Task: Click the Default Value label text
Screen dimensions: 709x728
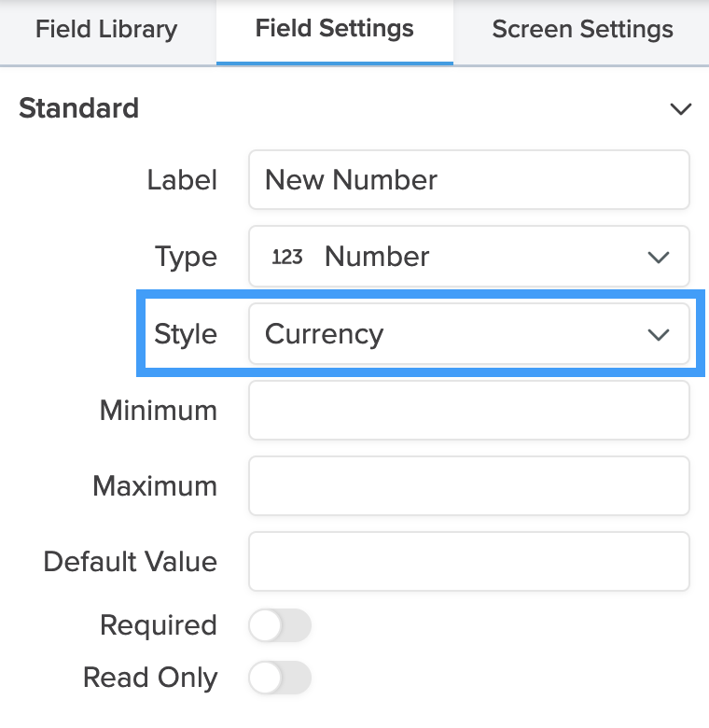Action: click(x=131, y=562)
